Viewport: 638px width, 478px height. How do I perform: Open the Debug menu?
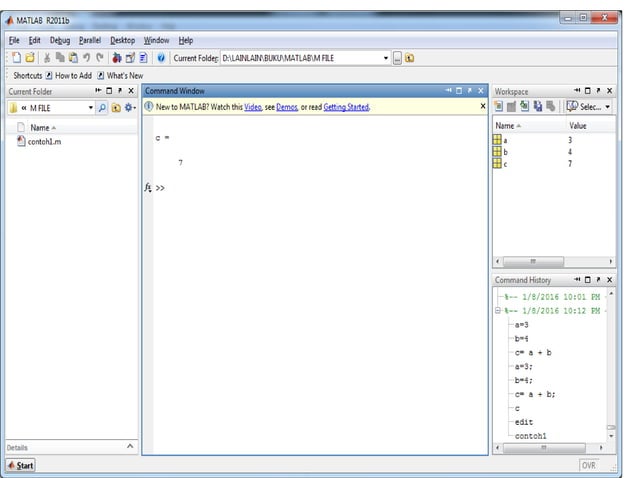coord(60,40)
